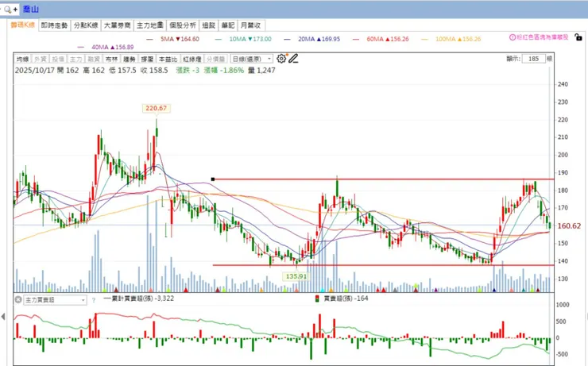Toggle the 投信 overlay button
This screenshot has height=366, width=588.
coord(58,60)
